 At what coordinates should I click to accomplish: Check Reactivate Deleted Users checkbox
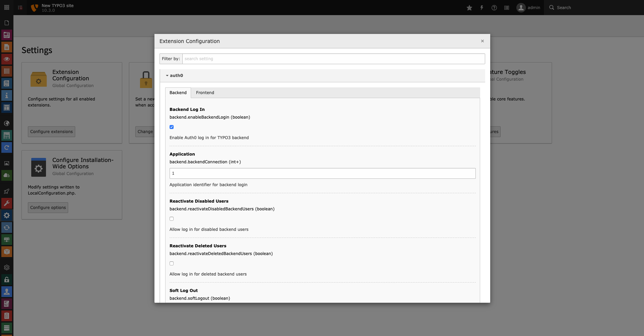pos(172,263)
